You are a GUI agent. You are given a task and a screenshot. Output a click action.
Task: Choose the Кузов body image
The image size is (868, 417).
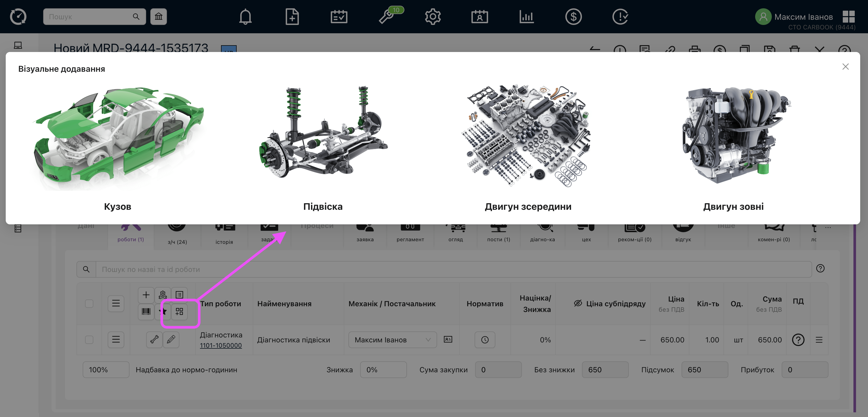[118, 138]
